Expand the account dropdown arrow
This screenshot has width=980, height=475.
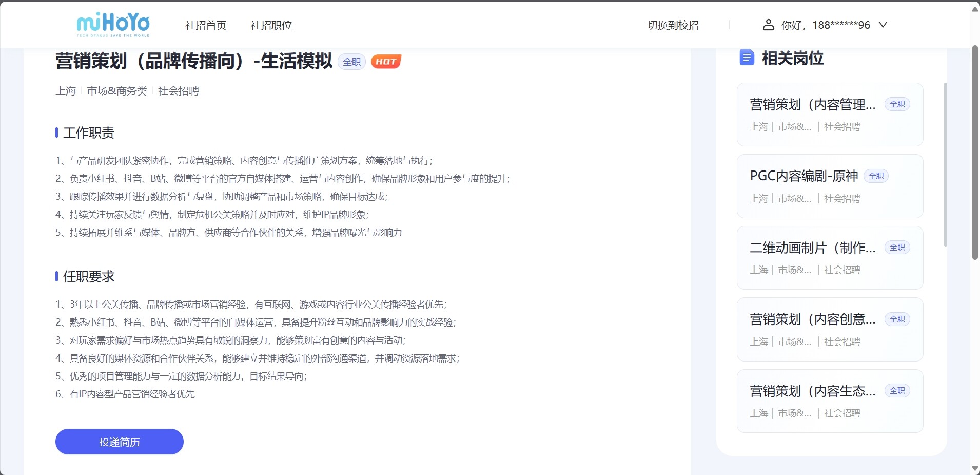pyautogui.click(x=883, y=25)
